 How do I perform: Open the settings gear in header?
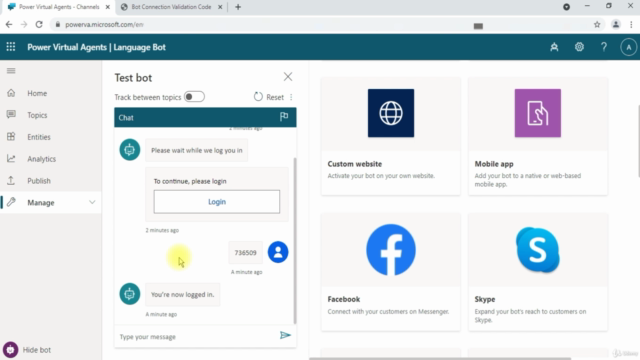[579, 47]
